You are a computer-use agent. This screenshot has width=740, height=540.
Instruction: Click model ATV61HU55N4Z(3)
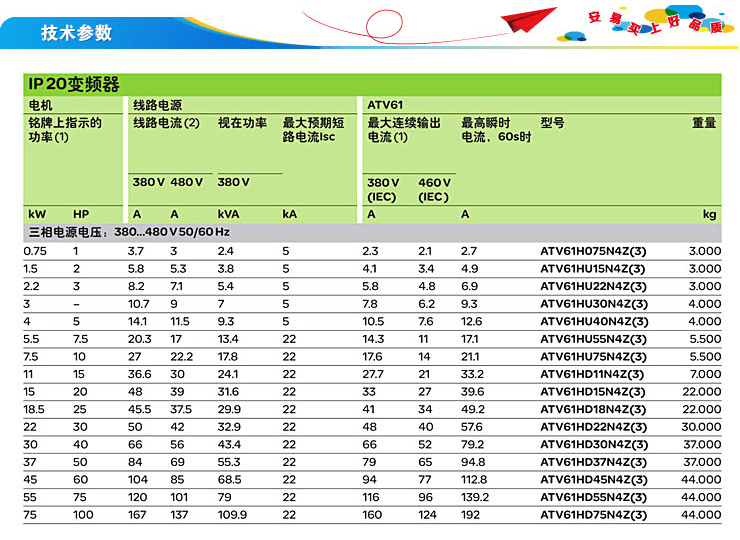[x=593, y=339]
